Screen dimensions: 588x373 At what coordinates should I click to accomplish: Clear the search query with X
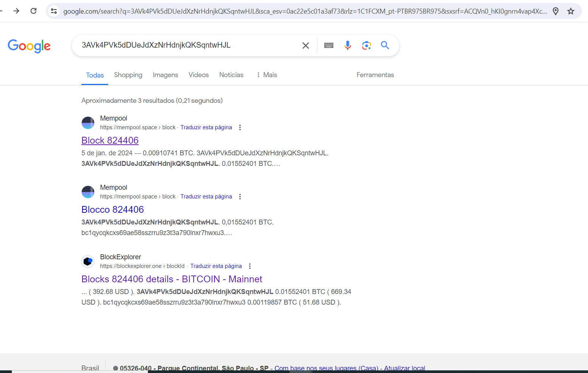[x=306, y=46]
